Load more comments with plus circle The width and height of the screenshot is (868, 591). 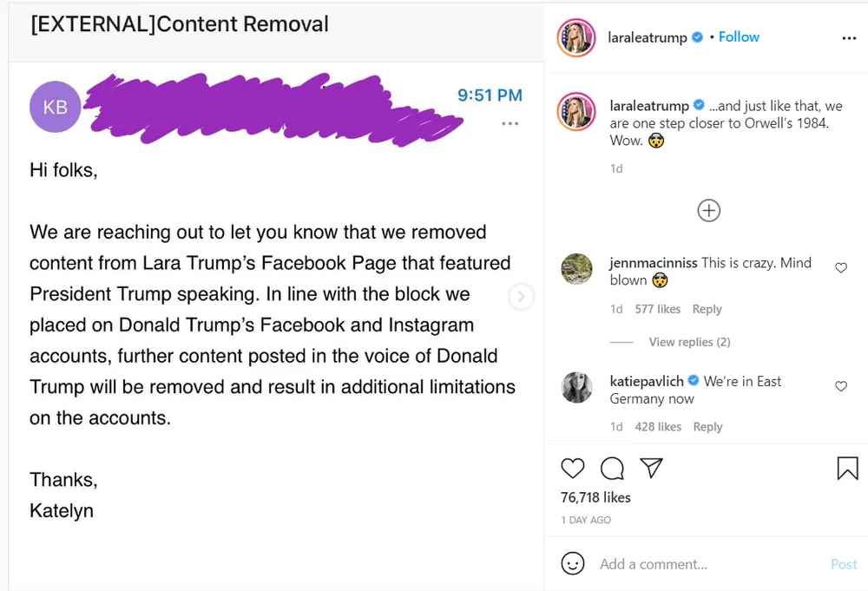709,211
